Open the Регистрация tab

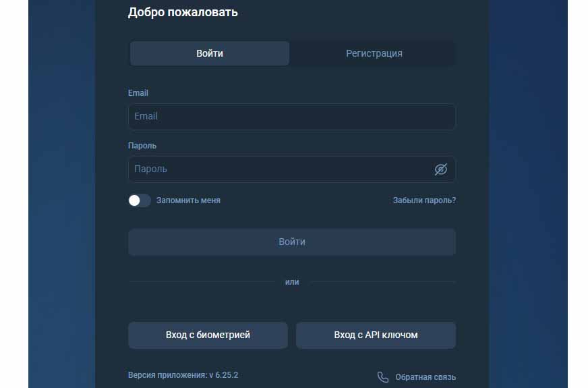pos(374,53)
